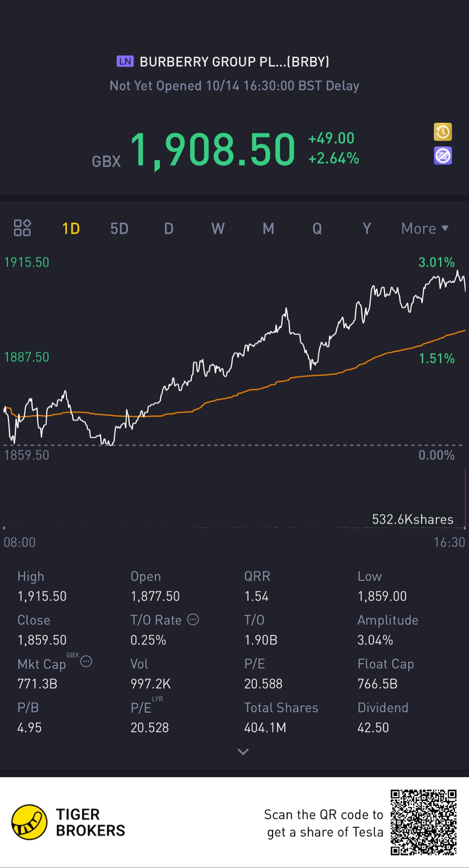469x868 pixels.
Task: Switch to the 5D chart tab
Action: coord(119,228)
